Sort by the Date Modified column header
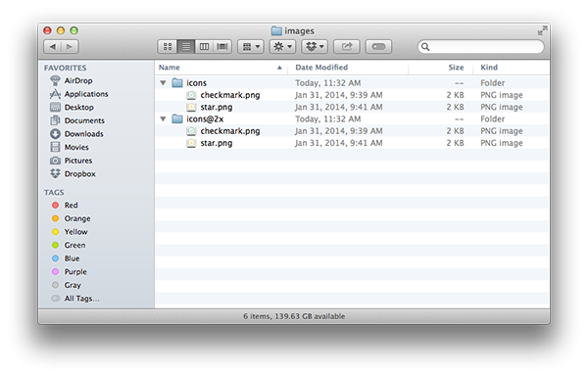 321,68
